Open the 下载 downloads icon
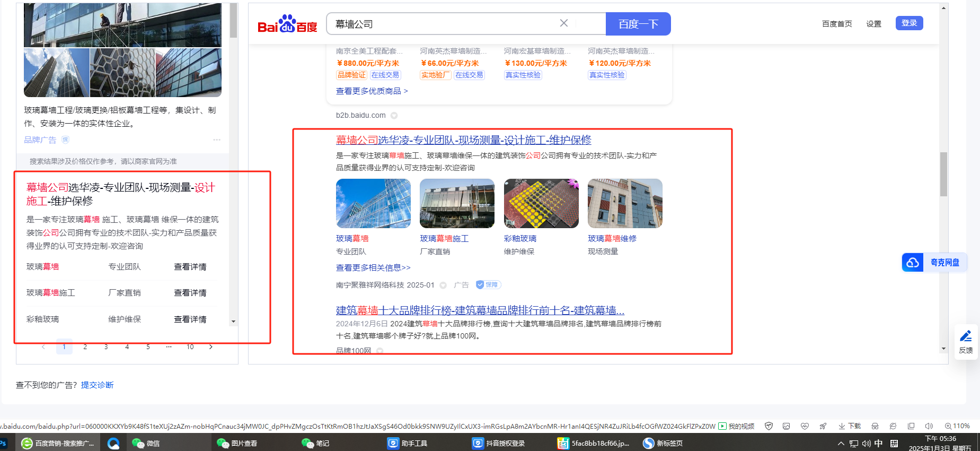The height and width of the screenshot is (451, 980). tap(849, 426)
